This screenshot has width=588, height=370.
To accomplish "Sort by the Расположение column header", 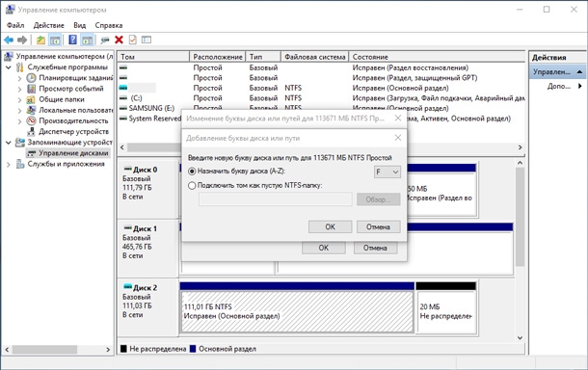I will 218,57.
